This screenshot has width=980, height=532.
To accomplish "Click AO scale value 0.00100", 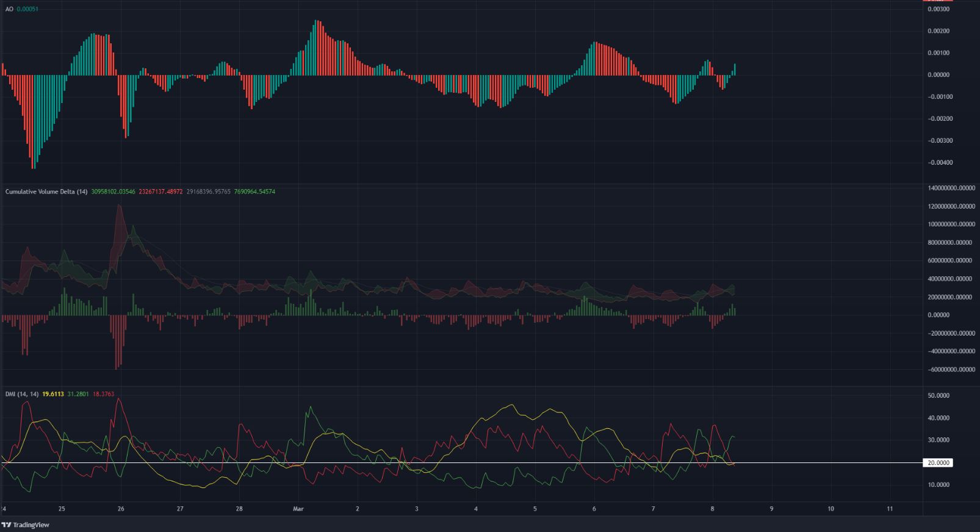I will click(938, 53).
